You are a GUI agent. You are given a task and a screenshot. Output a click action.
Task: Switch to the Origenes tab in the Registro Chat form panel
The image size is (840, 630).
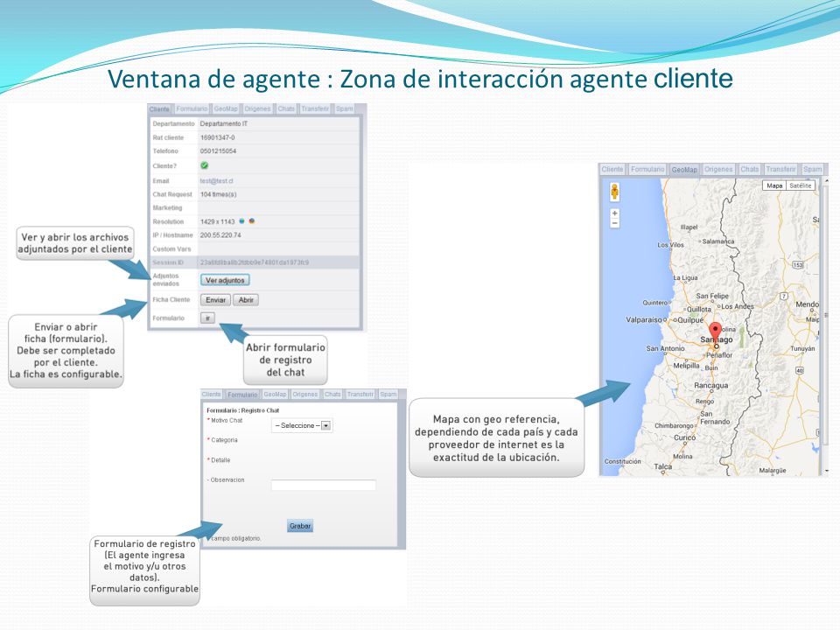[x=305, y=395]
